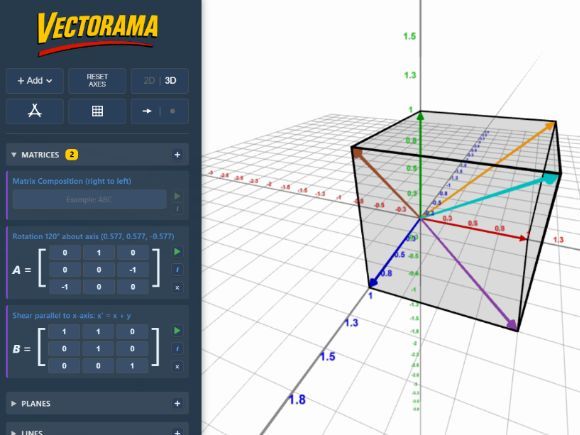The image size is (580, 435).
Task: Edit matrix B row 2 column 2 cell
Action: 98,349
